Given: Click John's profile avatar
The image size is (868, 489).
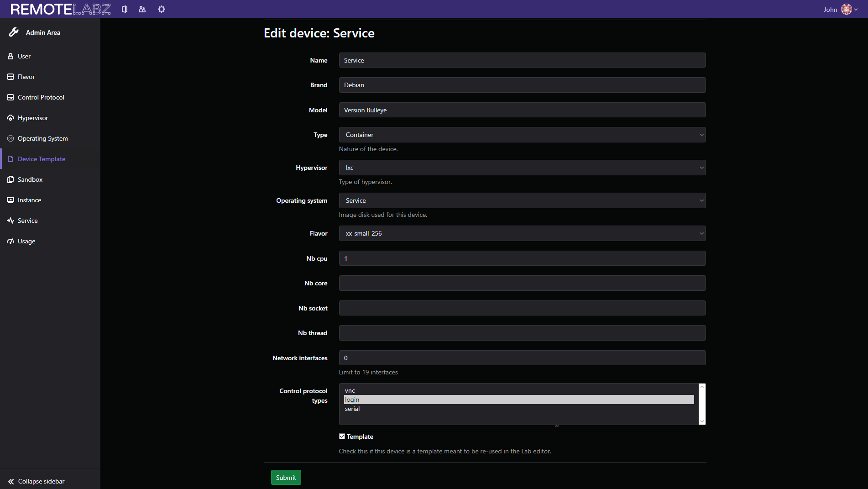Looking at the screenshot, I should (847, 9).
